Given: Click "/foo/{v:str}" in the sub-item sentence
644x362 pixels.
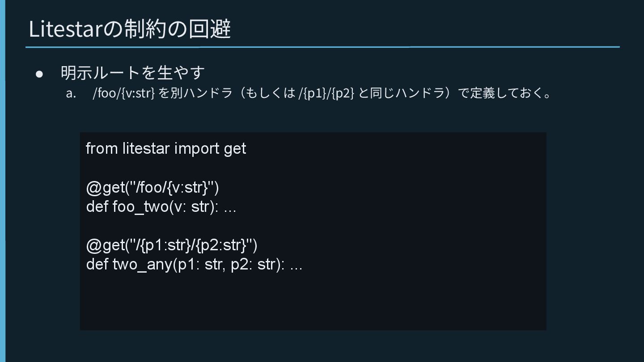Looking at the screenshot, I should [x=123, y=93].
